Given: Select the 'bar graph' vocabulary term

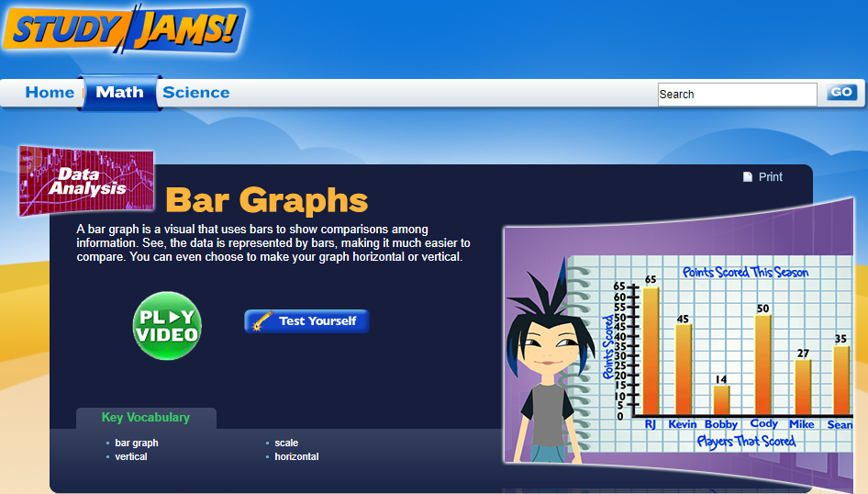Looking at the screenshot, I should click(136, 443).
